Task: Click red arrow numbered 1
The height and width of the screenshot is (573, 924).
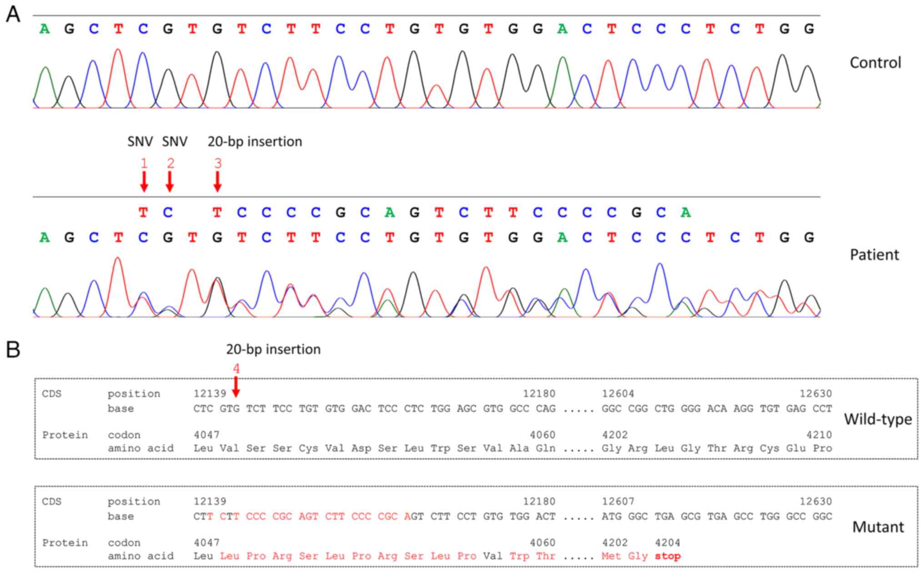Action: coord(144,181)
